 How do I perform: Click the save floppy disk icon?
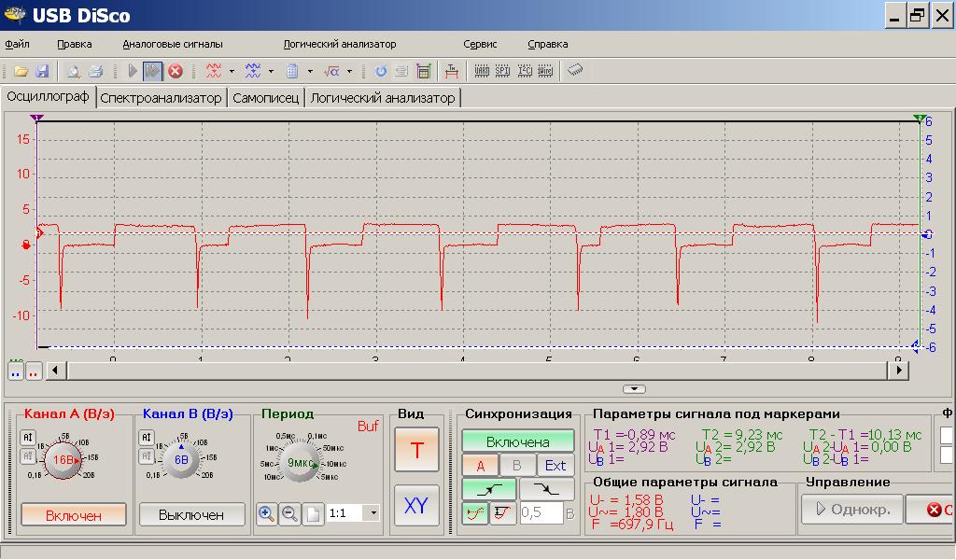tap(42, 71)
